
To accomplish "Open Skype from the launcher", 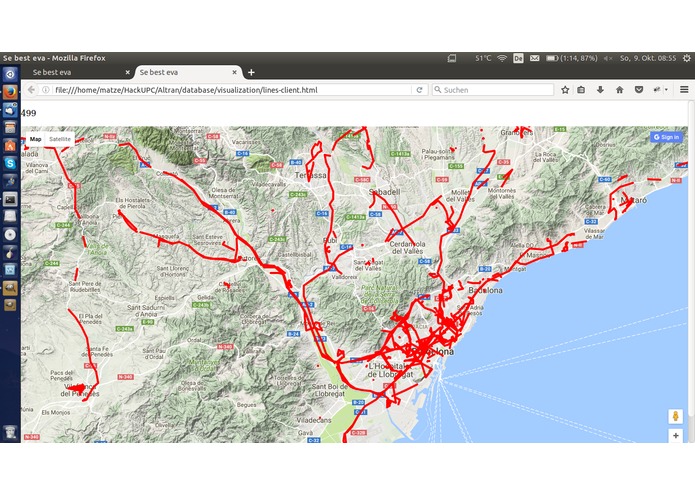I will point(10,163).
